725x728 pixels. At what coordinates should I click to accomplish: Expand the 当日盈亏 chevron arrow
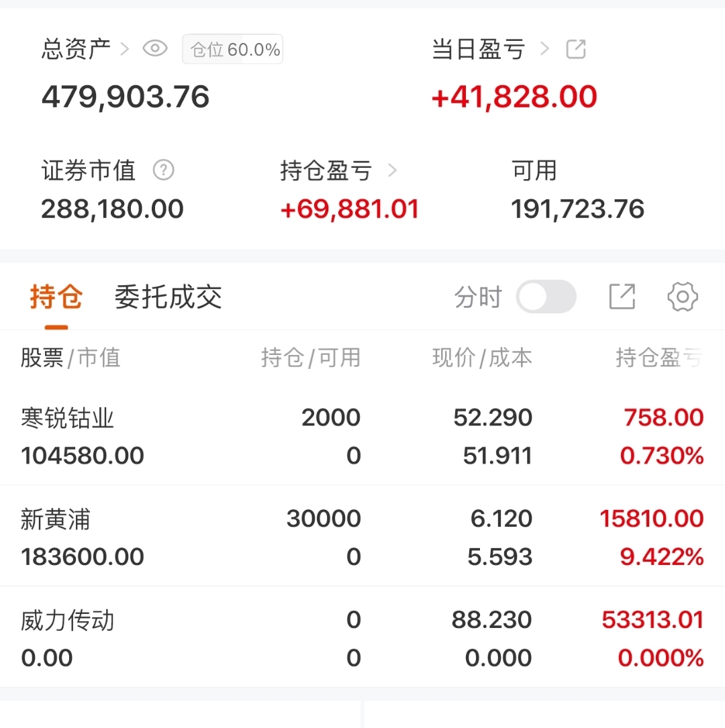click(544, 49)
